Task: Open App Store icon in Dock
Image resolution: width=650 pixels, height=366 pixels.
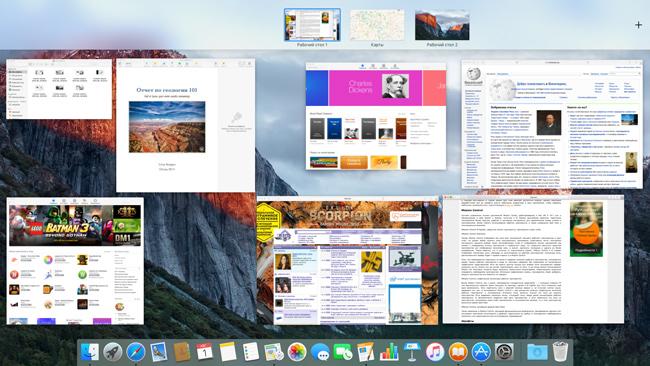Action: tap(481, 352)
